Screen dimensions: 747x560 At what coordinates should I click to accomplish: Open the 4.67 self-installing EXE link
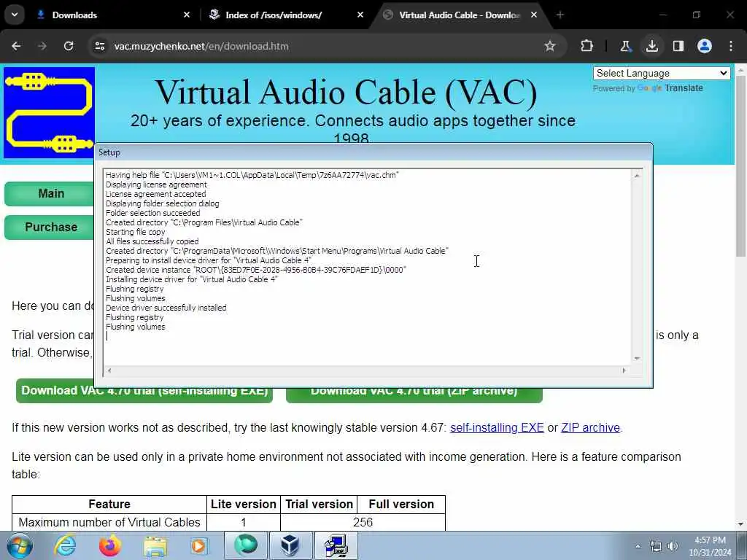click(x=497, y=427)
